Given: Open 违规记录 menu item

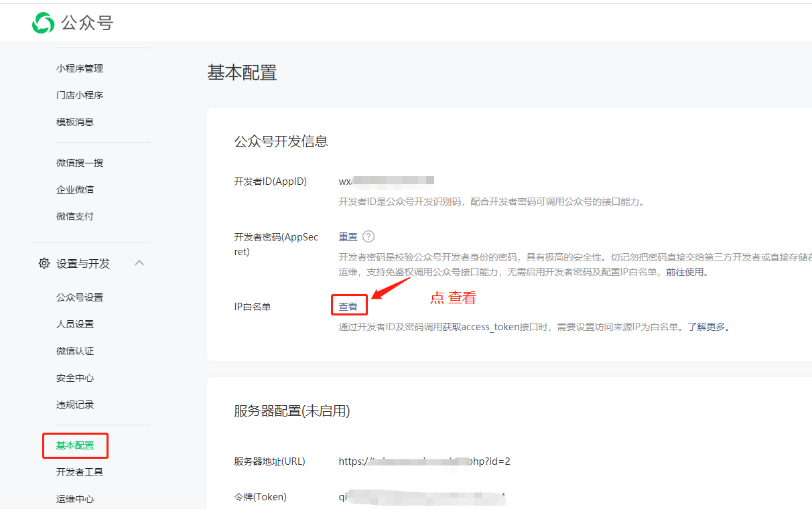Looking at the screenshot, I should [75, 405].
